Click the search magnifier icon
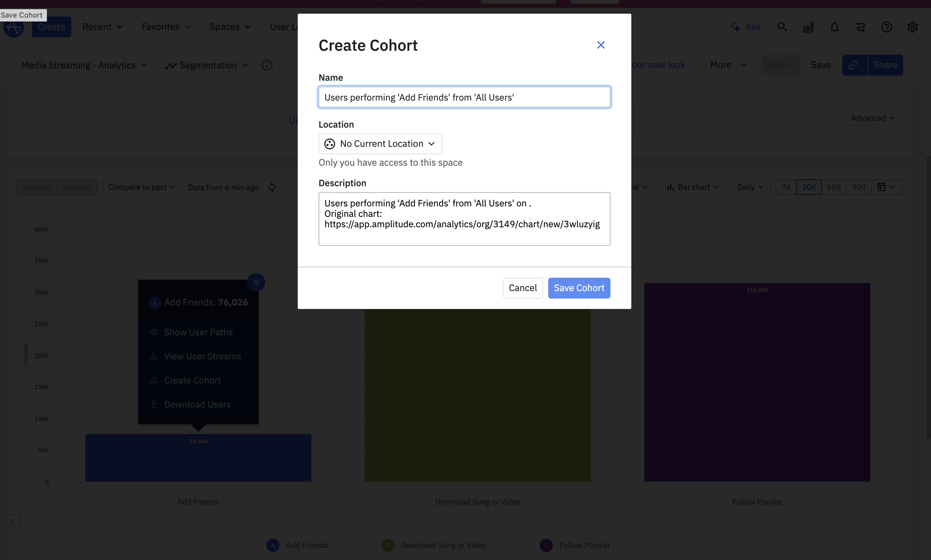The width and height of the screenshot is (931, 560). (x=782, y=27)
